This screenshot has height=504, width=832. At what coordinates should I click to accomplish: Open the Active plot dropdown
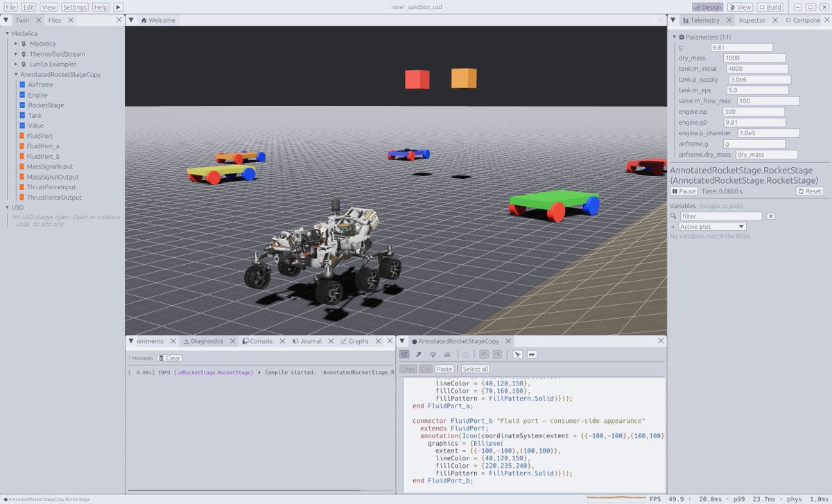point(712,227)
